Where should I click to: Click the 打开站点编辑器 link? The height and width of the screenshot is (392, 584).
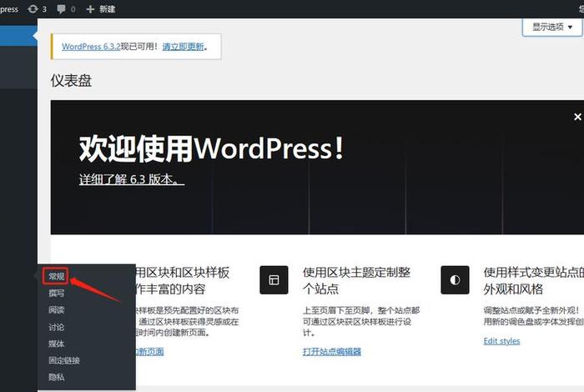tap(332, 351)
